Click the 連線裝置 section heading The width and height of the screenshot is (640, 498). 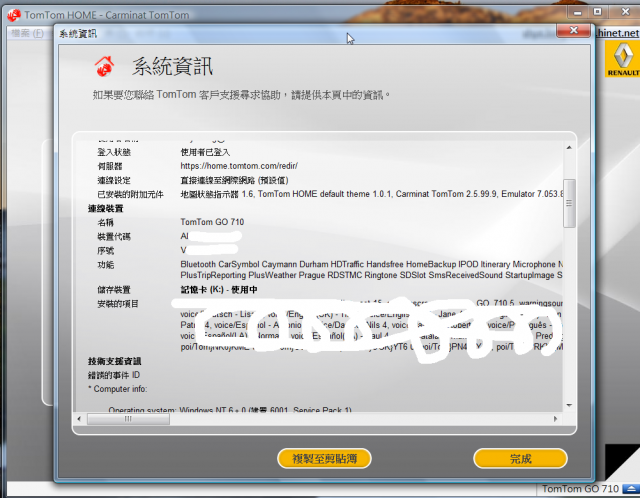click(x=105, y=209)
